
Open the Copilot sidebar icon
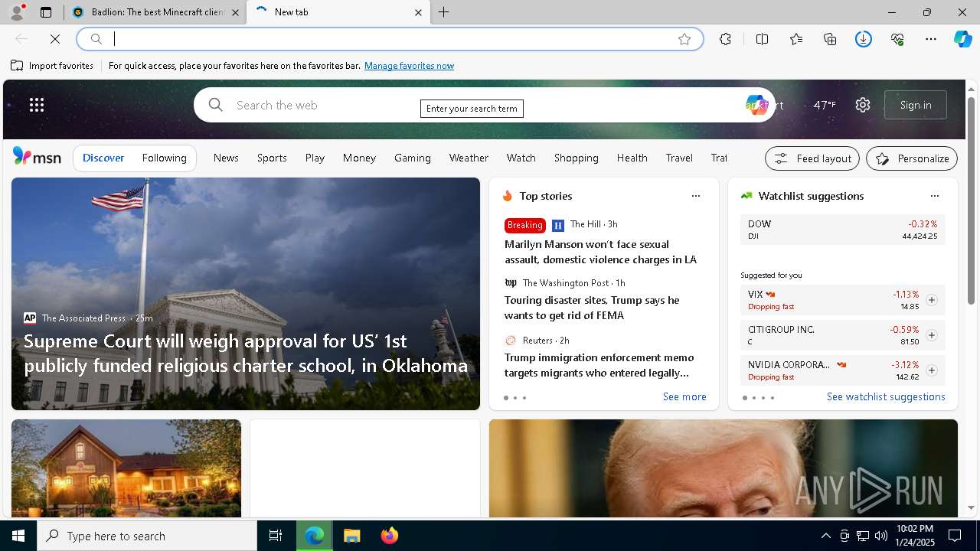pos(962,39)
